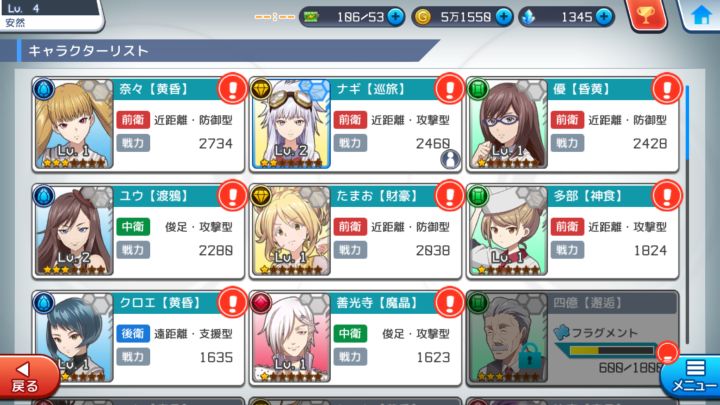Viewport: 720px width, 405px height.
Task: Select たまお【財豪】 character portrait
Action: tap(291, 231)
